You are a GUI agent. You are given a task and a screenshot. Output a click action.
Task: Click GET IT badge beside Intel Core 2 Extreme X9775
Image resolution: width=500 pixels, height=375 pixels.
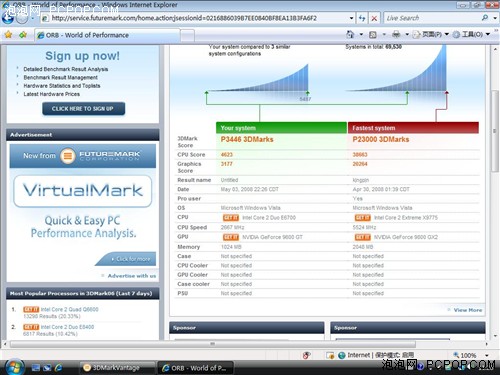(x=363, y=218)
